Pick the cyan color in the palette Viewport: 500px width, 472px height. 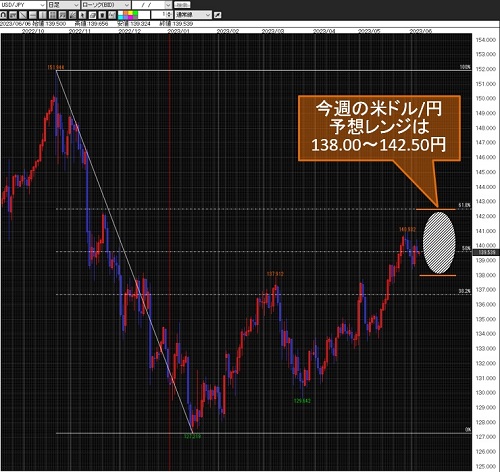[x=121, y=17]
